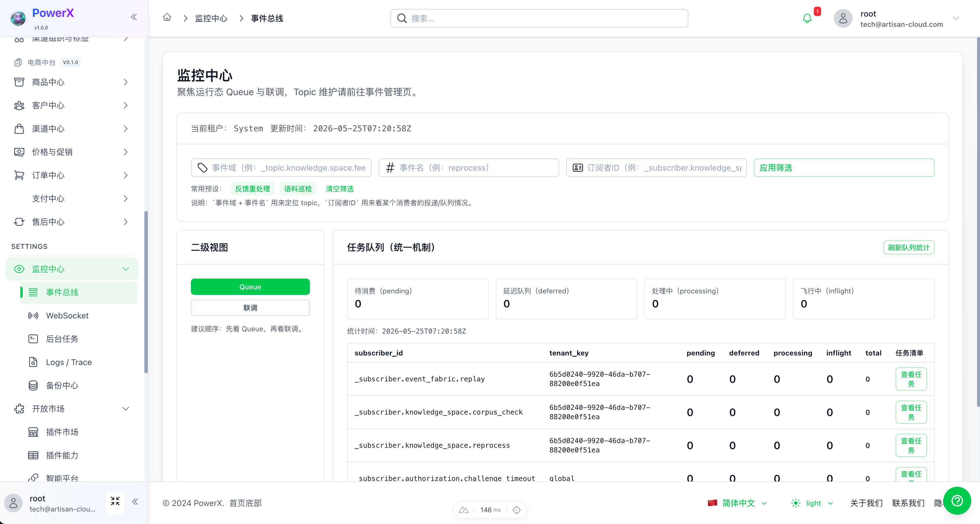Click the root user avatar in header

pos(843,18)
